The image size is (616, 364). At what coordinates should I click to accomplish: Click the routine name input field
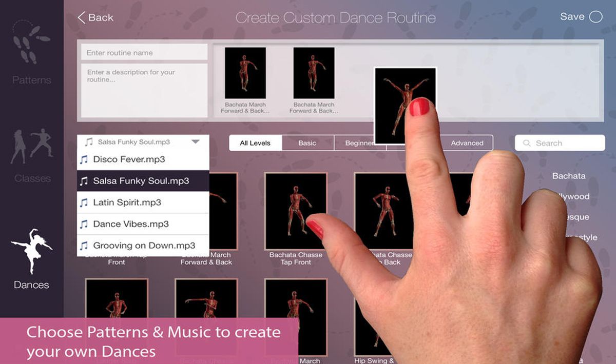point(144,52)
